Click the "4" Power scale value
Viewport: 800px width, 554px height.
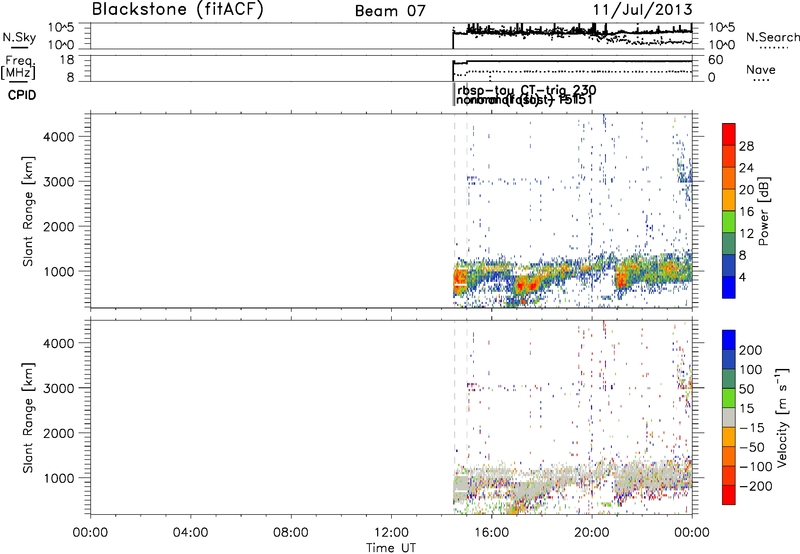coord(743,277)
